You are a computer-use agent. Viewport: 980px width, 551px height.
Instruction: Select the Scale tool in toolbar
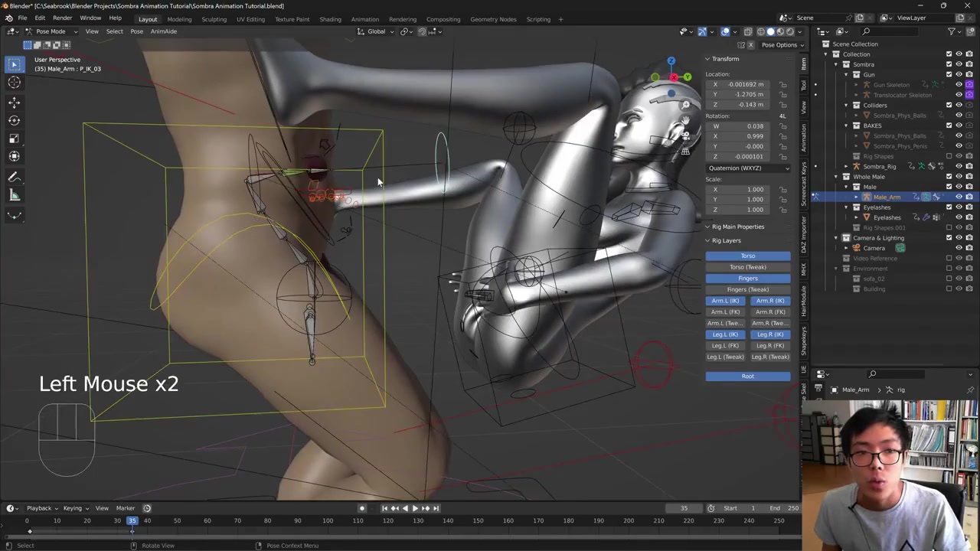[14, 138]
